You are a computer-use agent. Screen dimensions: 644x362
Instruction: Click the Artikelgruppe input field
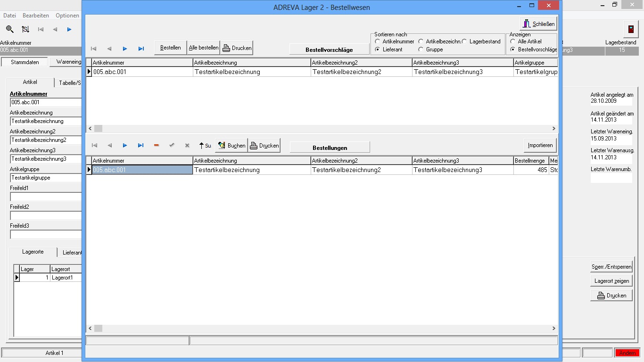point(46,178)
